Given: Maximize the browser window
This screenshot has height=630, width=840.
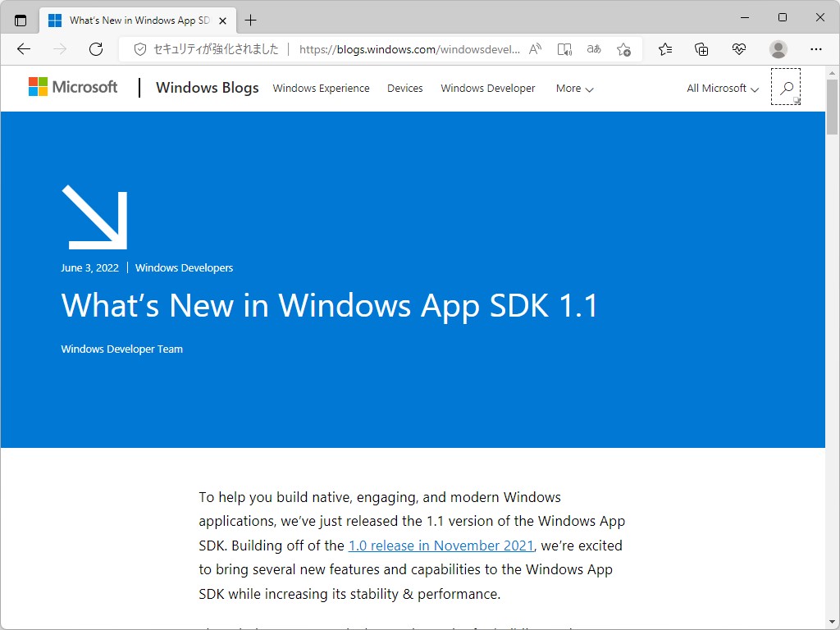Looking at the screenshot, I should click(x=782, y=18).
